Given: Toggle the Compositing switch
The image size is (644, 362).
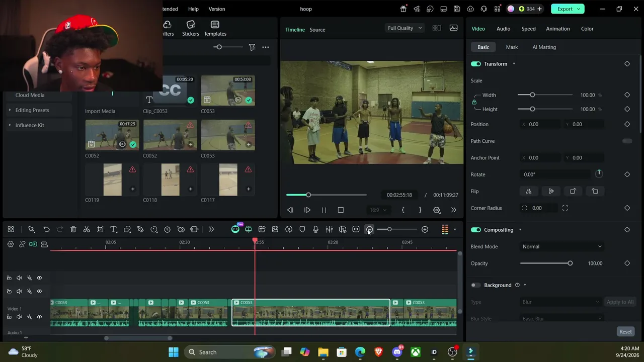Looking at the screenshot, I should pos(475,230).
